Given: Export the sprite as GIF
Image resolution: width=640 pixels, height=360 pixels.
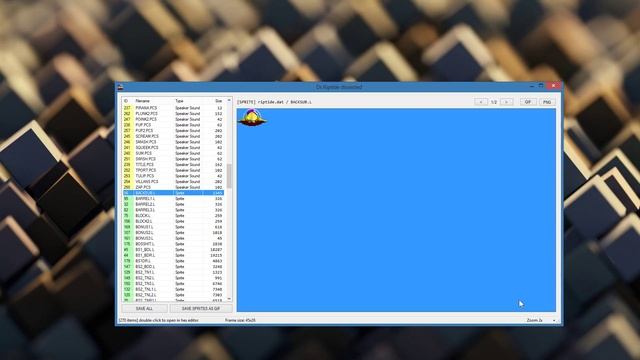Looking at the screenshot, I should point(528,102).
